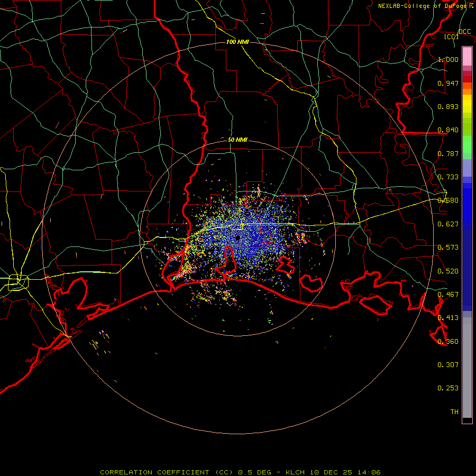Image resolution: width=476 pixels, height=476 pixels.
Task: Select the 0.307 value on the color scale
Action: coord(448,365)
